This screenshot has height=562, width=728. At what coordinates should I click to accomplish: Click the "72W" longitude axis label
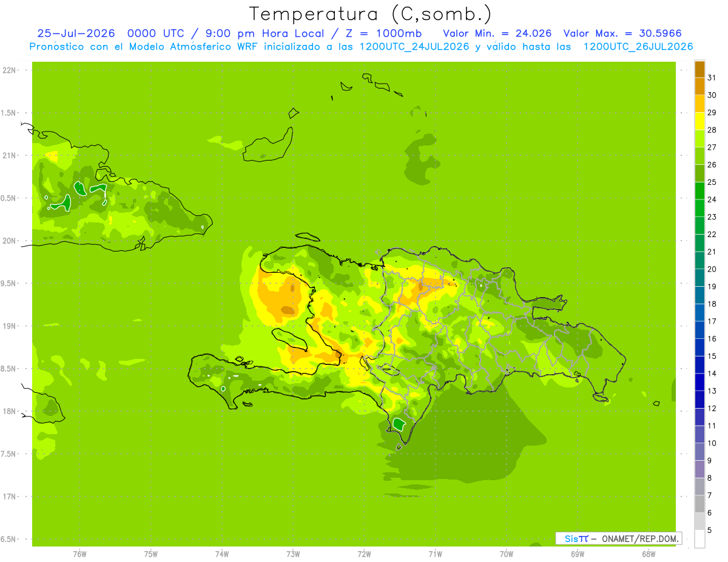tap(364, 554)
